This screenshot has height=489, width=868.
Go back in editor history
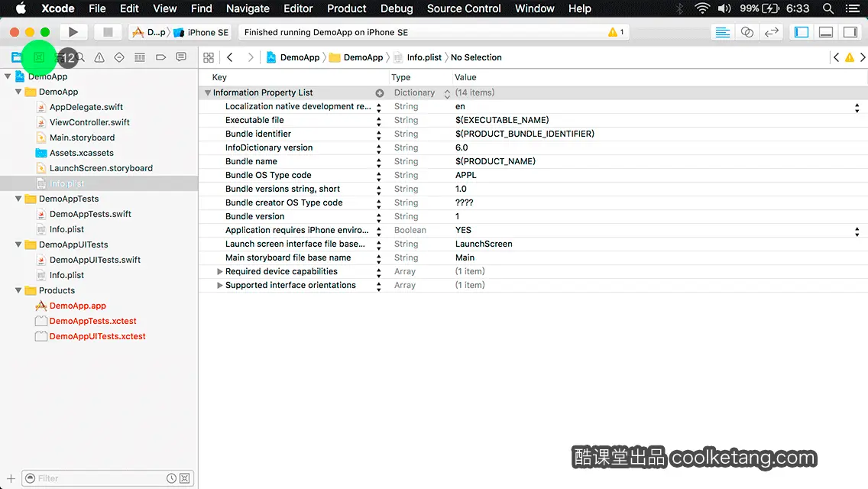pyautogui.click(x=230, y=57)
